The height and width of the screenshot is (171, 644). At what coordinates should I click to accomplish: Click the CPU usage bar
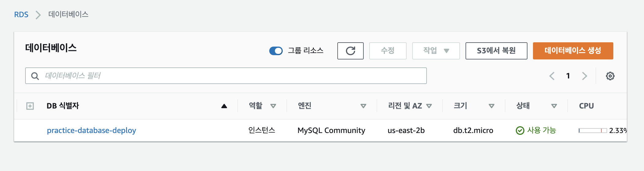point(592,131)
